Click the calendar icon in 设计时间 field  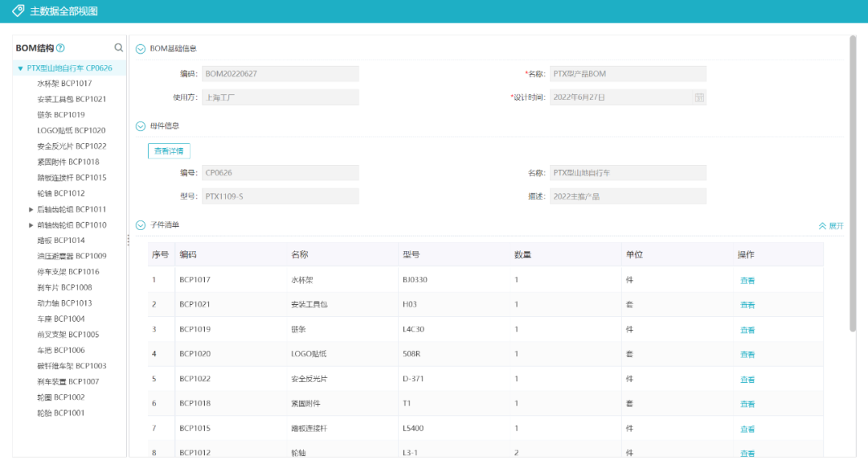(699, 97)
